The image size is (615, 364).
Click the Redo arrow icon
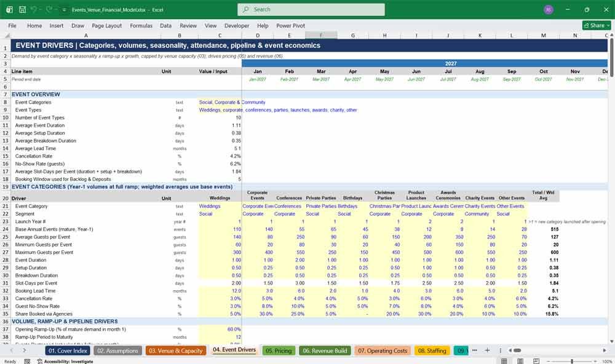click(49, 9)
